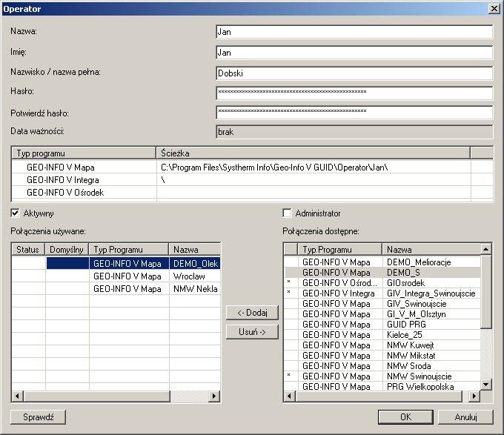This screenshot has height=435, width=504.
Task: Click the Potwierdź hasło field
Action: coord(354,113)
